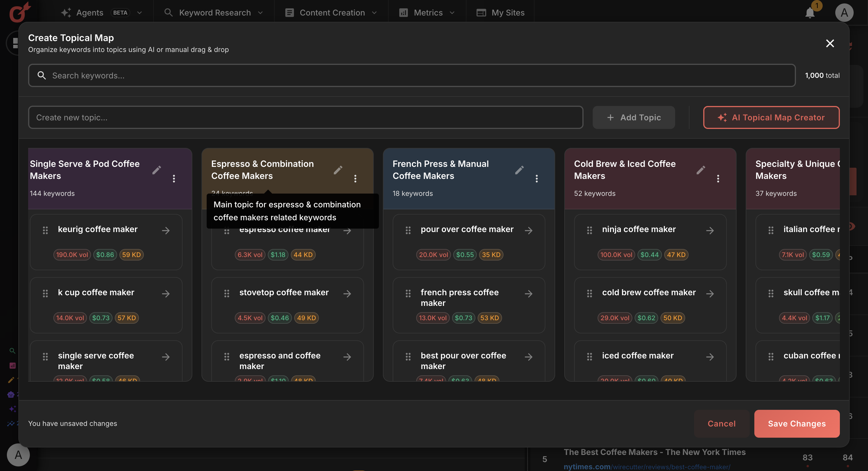Image resolution: width=868 pixels, height=471 pixels.
Task: Click the AI Topical Map Creator button
Action: pyautogui.click(x=771, y=117)
